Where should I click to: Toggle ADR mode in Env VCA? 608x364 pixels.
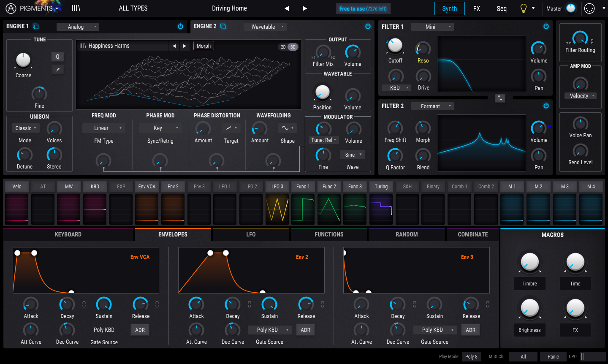[140, 330]
